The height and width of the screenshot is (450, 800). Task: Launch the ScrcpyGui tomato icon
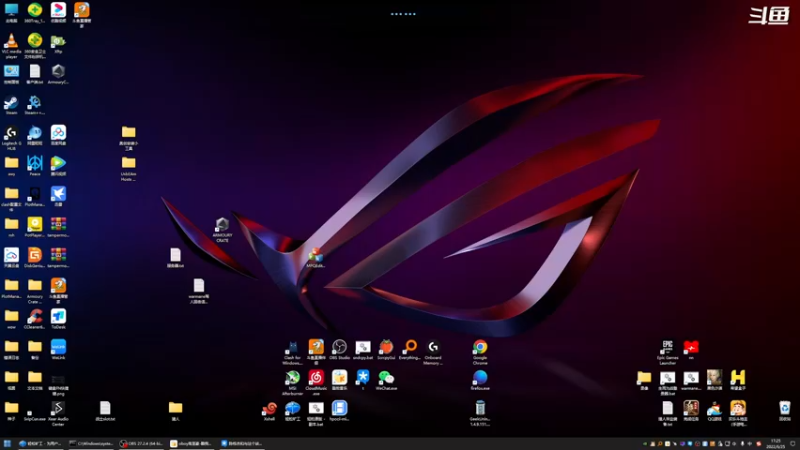pyautogui.click(x=386, y=347)
